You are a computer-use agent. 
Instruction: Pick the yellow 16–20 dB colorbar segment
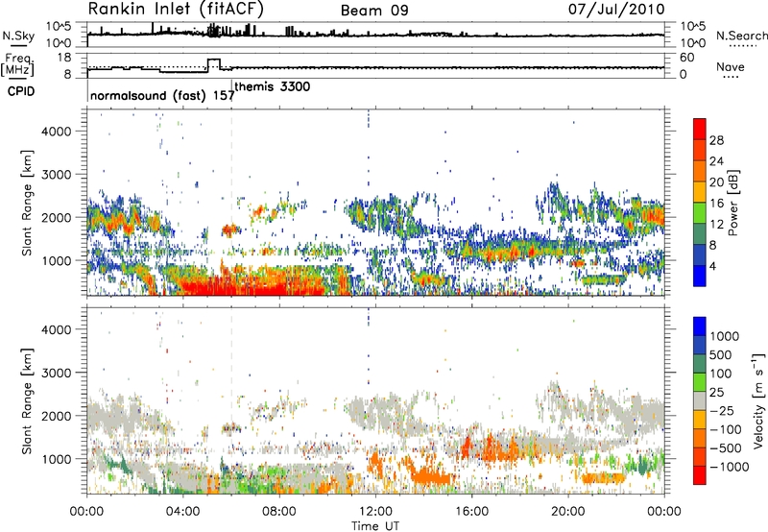pos(700,191)
